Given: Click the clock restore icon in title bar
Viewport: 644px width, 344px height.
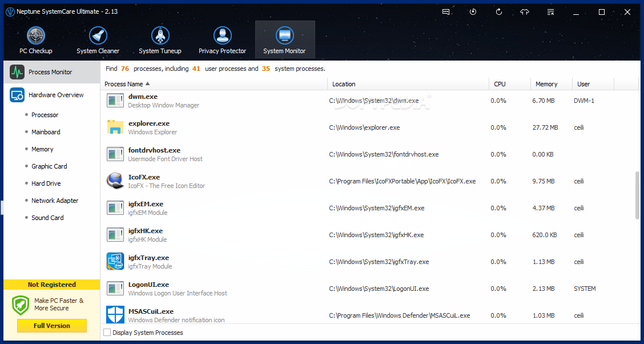Looking at the screenshot, I should (473, 12).
